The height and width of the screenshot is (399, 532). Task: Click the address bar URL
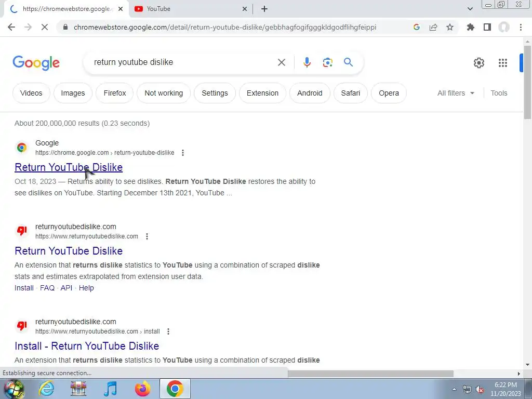click(224, 27)
